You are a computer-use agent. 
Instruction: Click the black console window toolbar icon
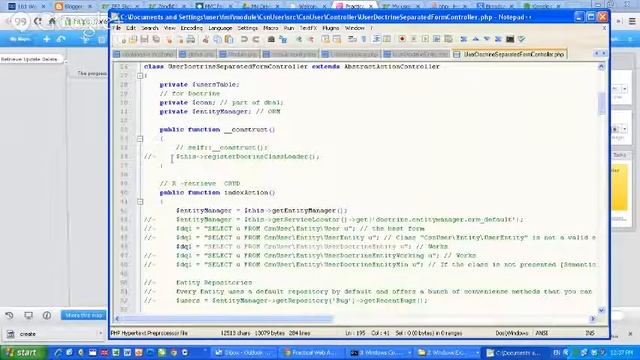tap(510, 39)
